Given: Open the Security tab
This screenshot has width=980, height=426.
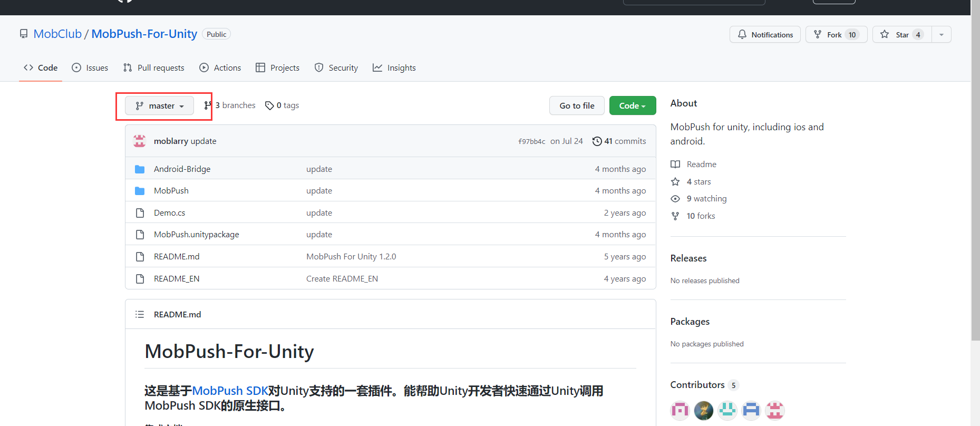Looking at the screenshot, I should point(336,67).
